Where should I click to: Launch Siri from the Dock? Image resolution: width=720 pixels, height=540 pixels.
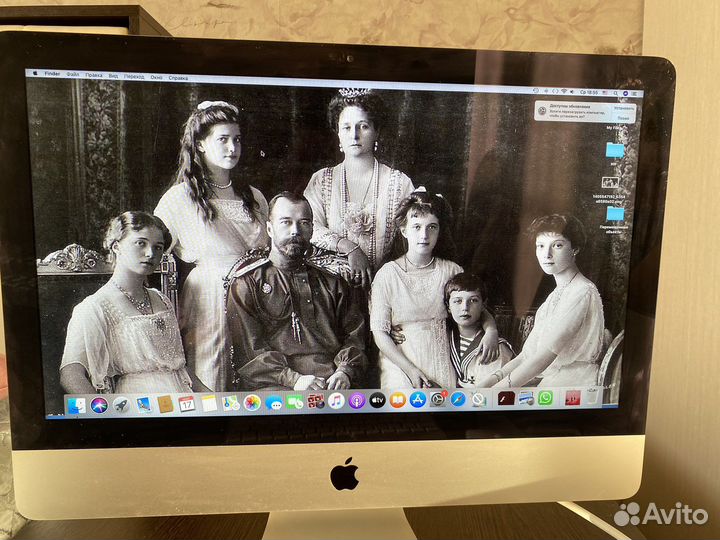(99, 405)
